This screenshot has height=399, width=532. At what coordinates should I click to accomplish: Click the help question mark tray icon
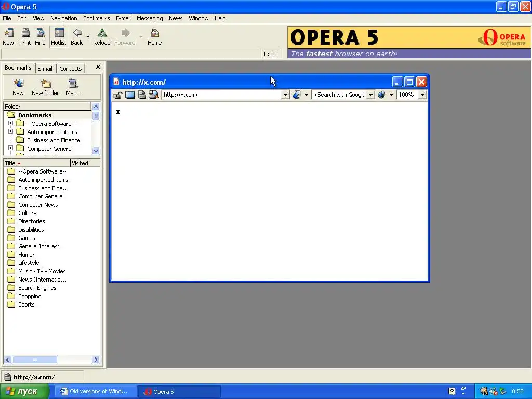click(451, 392)
